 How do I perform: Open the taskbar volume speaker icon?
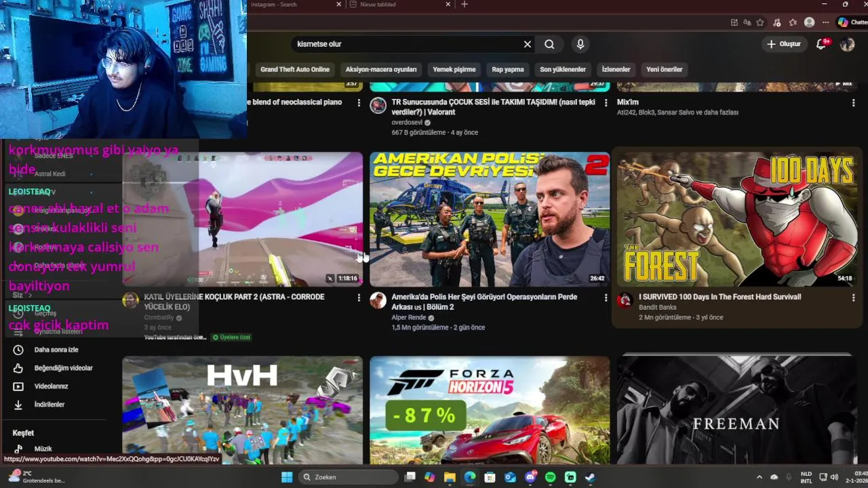(835, 477)
